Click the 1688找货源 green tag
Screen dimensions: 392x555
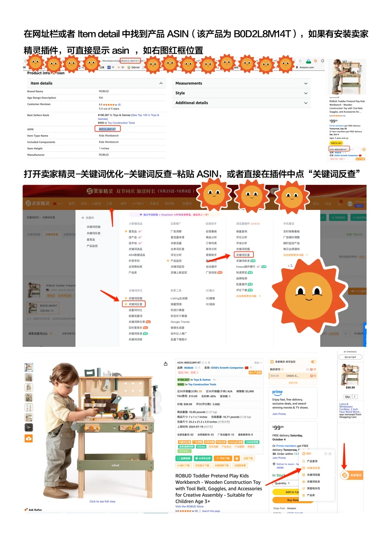252,442
